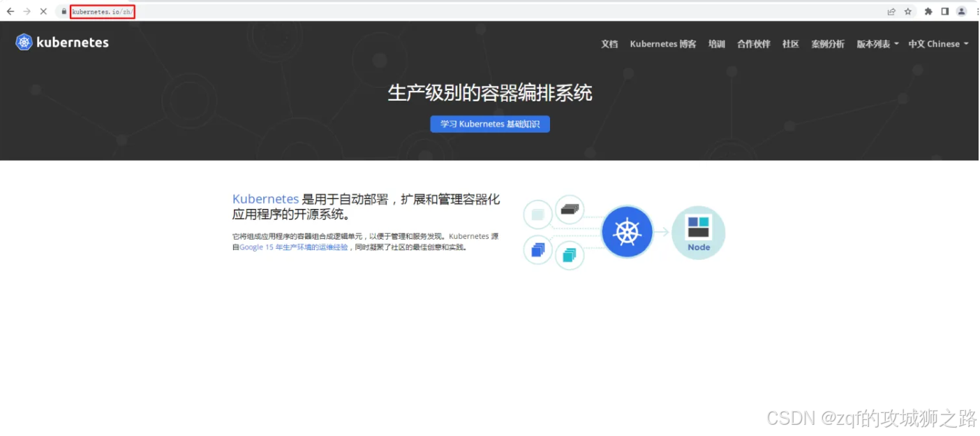Viewport: 980px width, 436px height.
Task: Click the browser forward arrow
Action: pos(27,11)
